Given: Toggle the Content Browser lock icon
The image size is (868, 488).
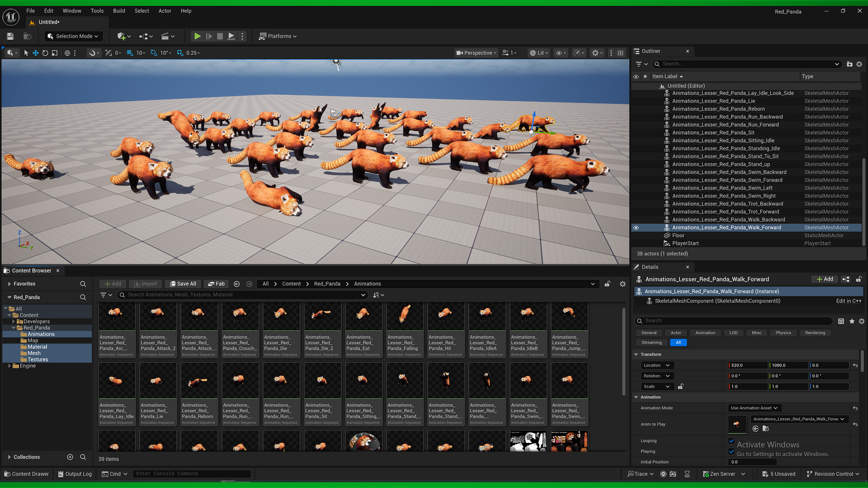Looking at the screenshot, I should pos(607,284).
